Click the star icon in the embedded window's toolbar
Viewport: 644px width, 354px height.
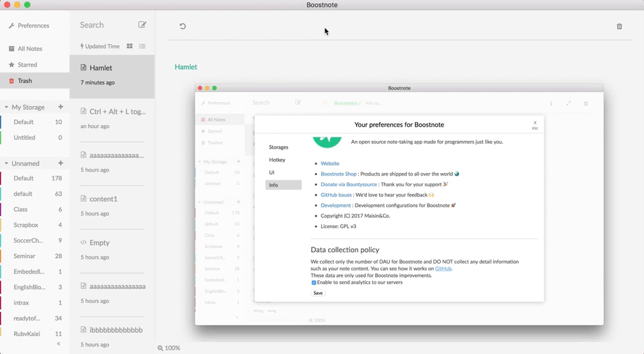(325, 103)
